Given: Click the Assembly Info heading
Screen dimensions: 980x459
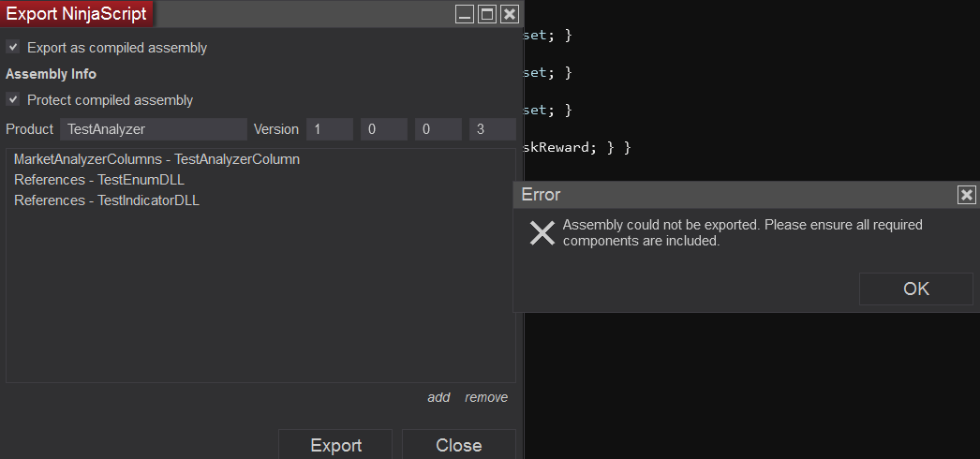Looking at the screenshot, I should tap(51, 74).
